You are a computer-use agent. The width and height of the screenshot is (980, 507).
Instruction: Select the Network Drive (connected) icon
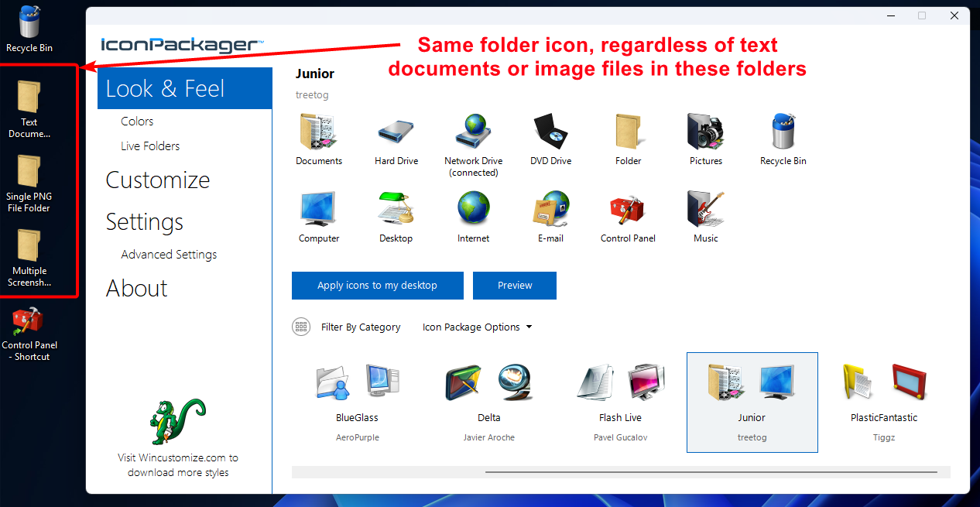point(473,133)
